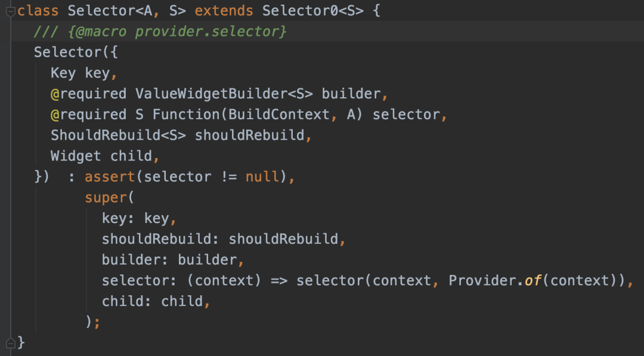644x356 pixels.
Task: Click the 'super' keyword
Action: [106, 198]
